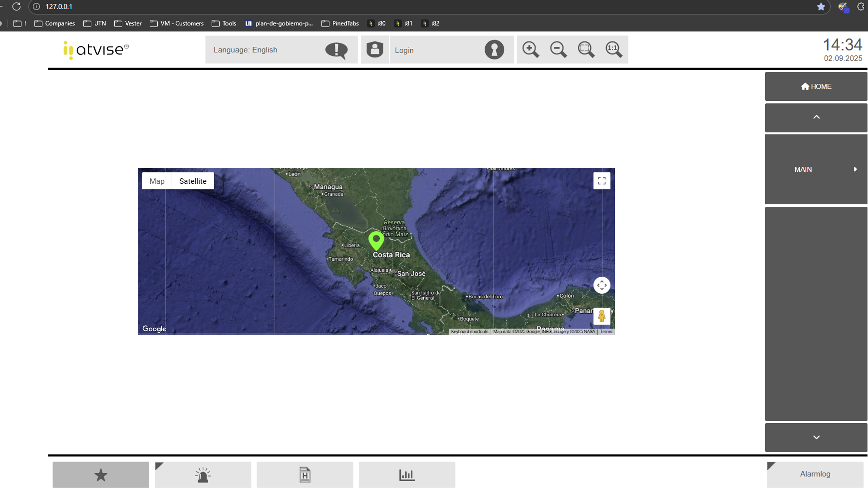
Task: Go to HOME in the side menu
Action: (x=816, y=86)
